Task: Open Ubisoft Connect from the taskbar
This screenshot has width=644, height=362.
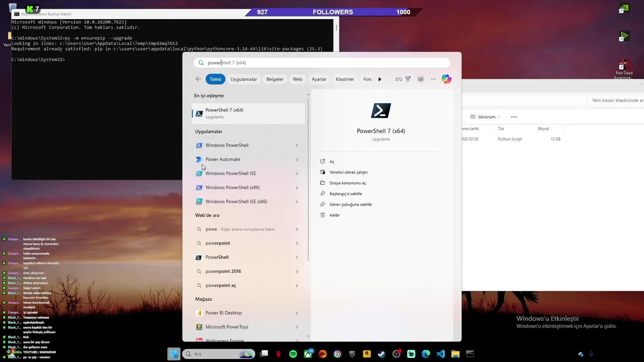Action: tap(337, 354)
